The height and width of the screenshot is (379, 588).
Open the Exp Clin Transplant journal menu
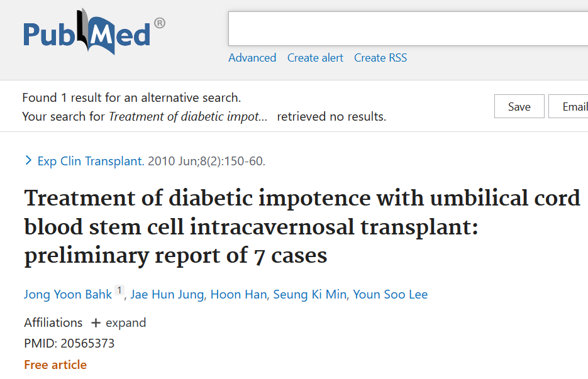90,162
